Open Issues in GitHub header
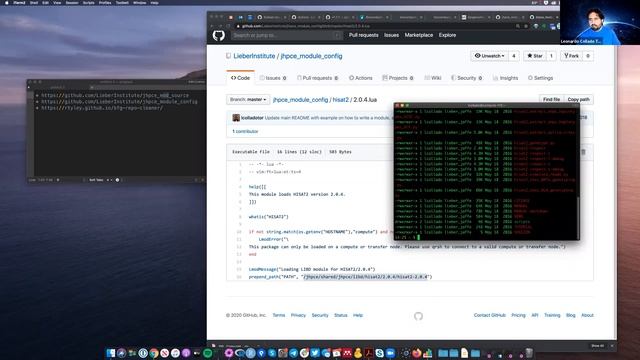 391,35
